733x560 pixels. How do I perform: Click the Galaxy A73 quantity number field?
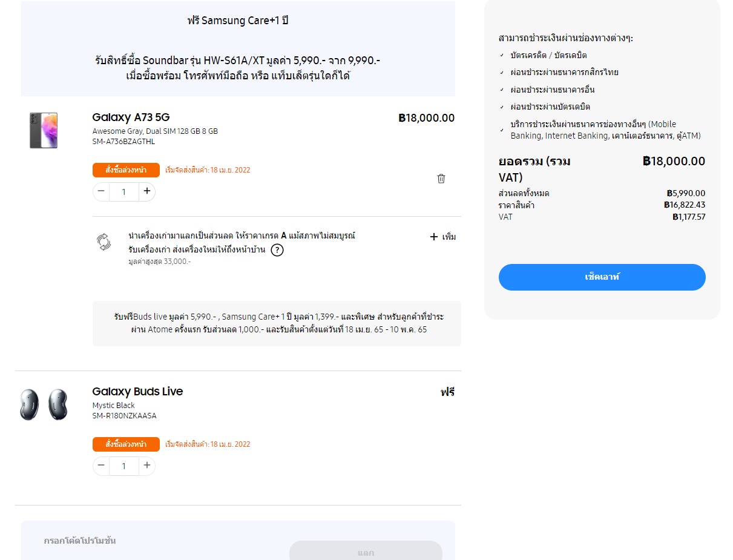point(124,192)
